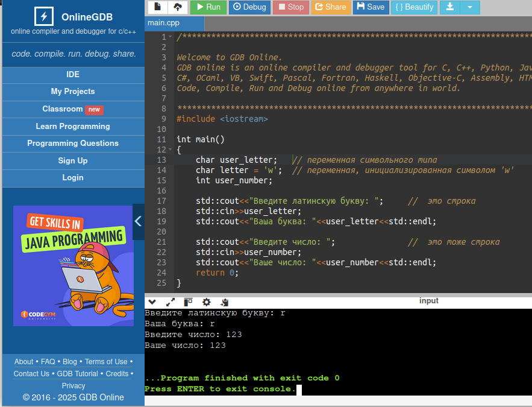
Task: Select the download code icon
Action: [x=449, y=7]
